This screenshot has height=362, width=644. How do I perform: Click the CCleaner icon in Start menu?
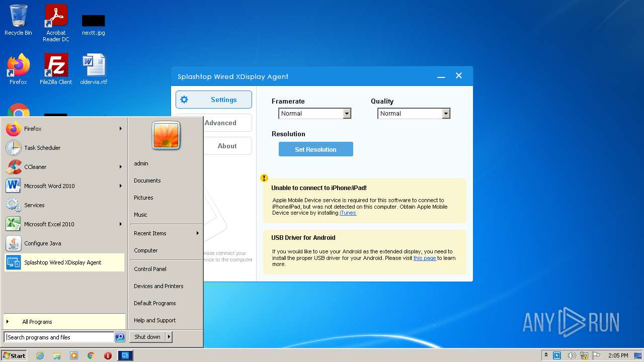pyautogui.click(x=13, y=167)
